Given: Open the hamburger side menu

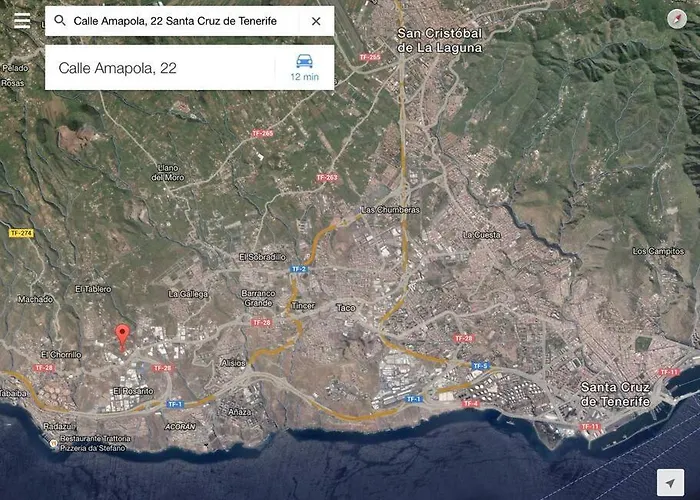Looking at the screenshot, I should 22,20.
